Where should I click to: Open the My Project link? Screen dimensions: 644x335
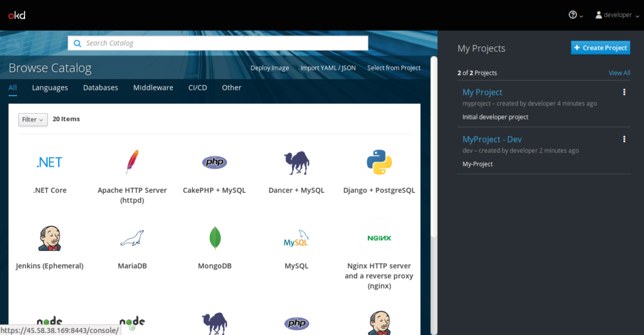[x=482, y=92]
